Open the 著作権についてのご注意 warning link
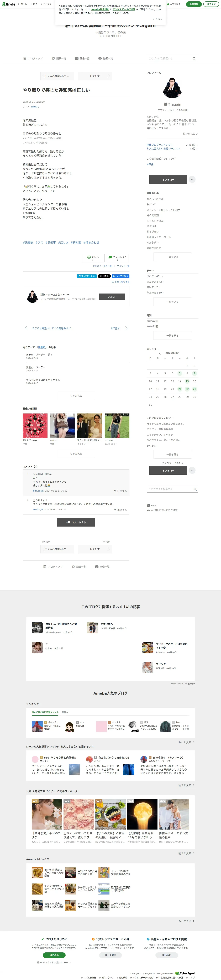The width and height of the screenshot is (221, 980). tap(162, 510)
